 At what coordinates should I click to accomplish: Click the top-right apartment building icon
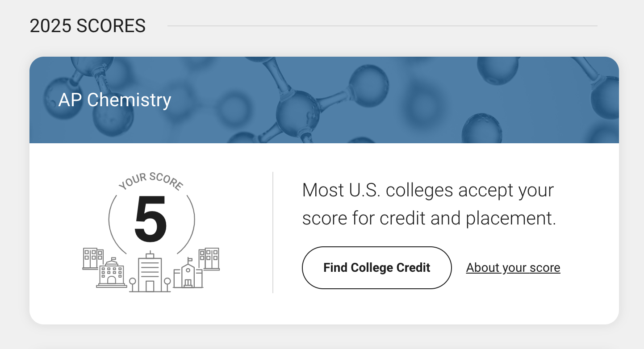coord(209,259)
